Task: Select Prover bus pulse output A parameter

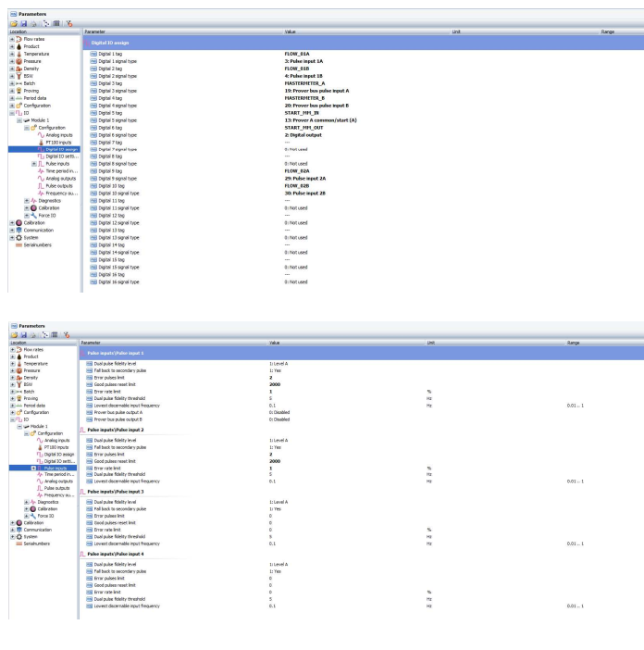Action: (118, 412)
